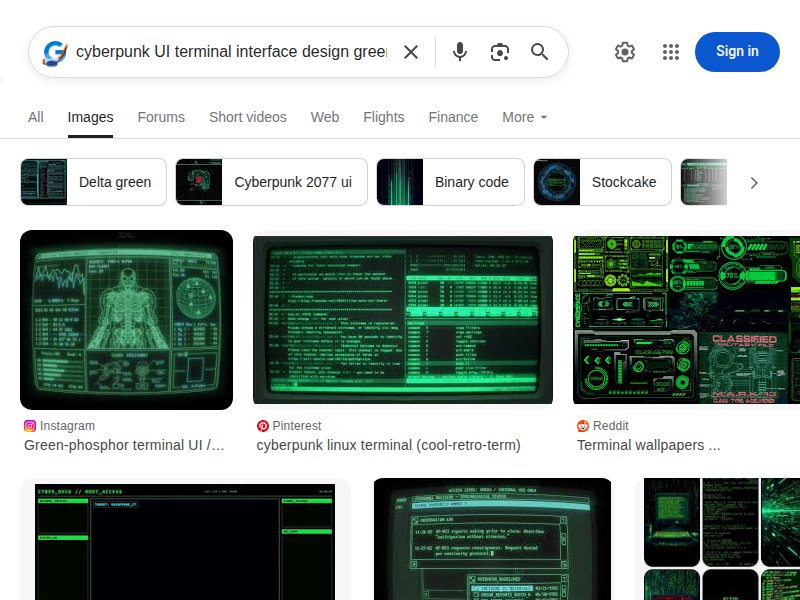The height and width of the screenshot is (600, 800).
Task: Click the Reddit source icon
Action: [582, 425]
